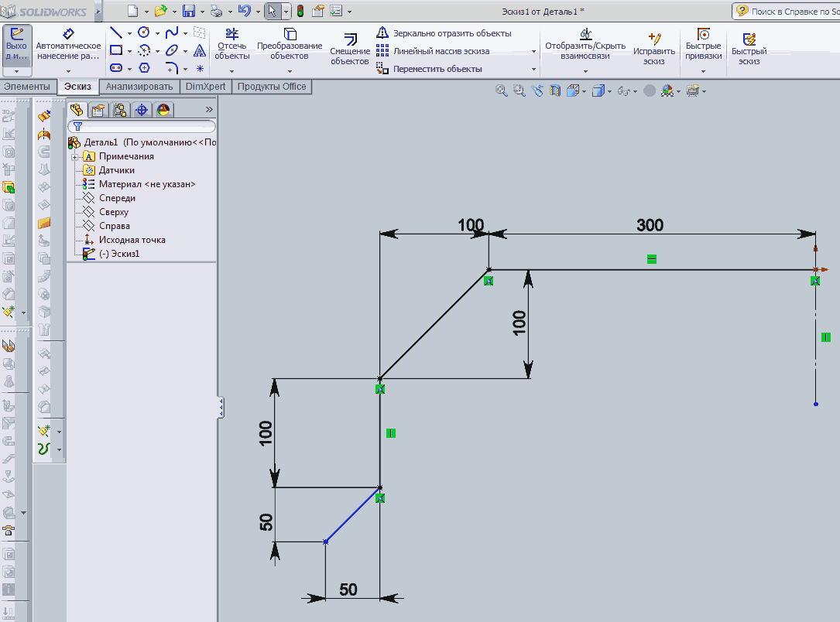The height and width of the screenshot is (622, 840).
Task: Open the Отобразить/Скрыть взаимосвязи dropdown arrow
Action: pos(585,70)
